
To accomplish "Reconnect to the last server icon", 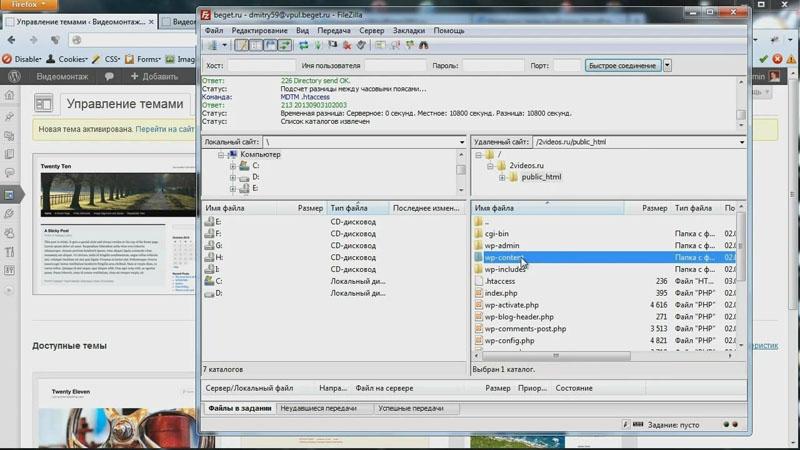I will [361, 45].
